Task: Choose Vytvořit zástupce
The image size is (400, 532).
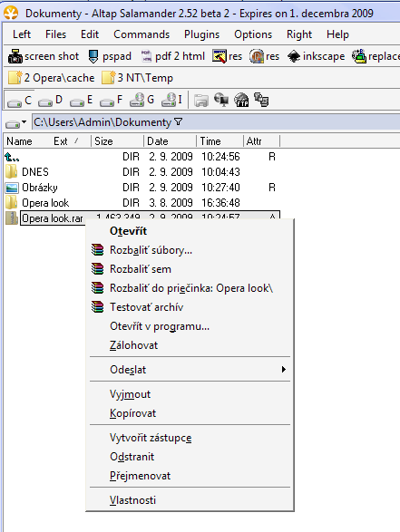Action: pos(190,438)
